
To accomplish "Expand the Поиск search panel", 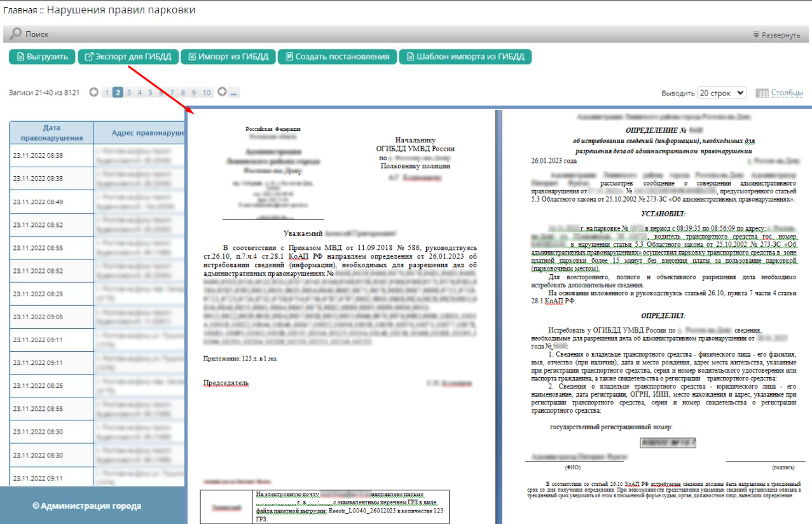I will [37, 34].
